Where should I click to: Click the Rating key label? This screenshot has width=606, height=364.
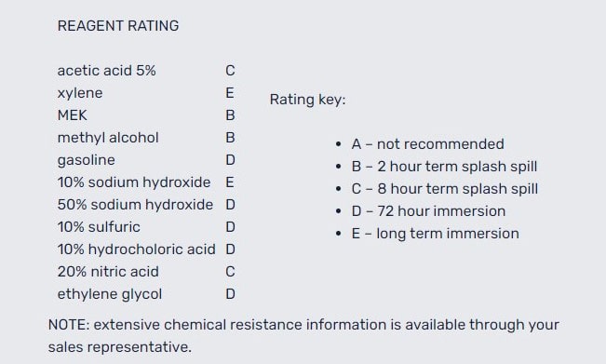coord(307,100)
